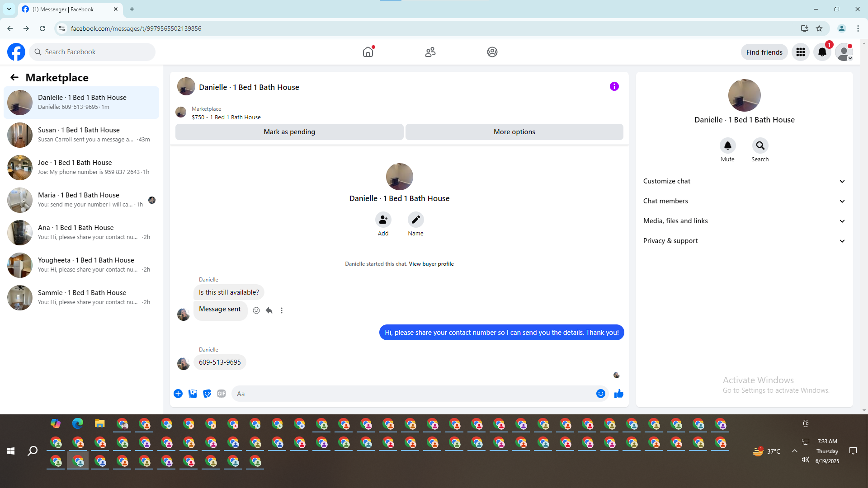The height and width of the screenshot is (488, 868).
Task: Open Susan · 1 Bed 1 Bath House conversation
Action: (81, 135)
